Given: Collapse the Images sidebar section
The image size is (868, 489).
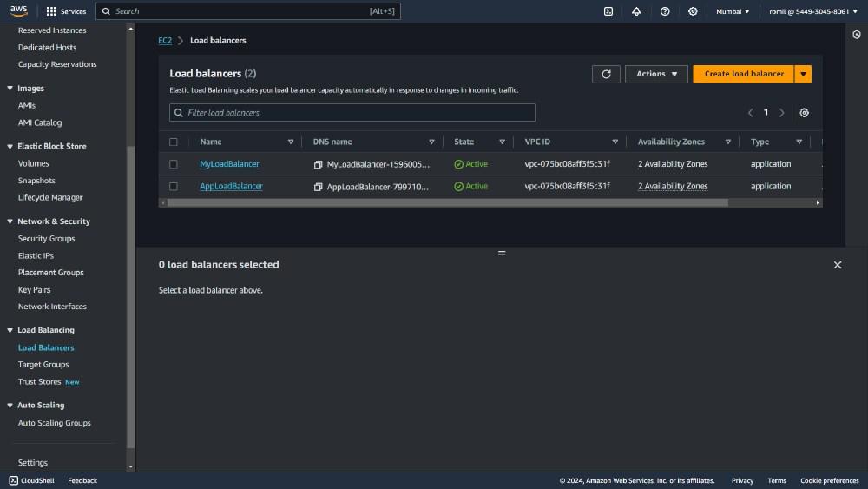Looking at the screenshot, I should click(x=10, y=88).
